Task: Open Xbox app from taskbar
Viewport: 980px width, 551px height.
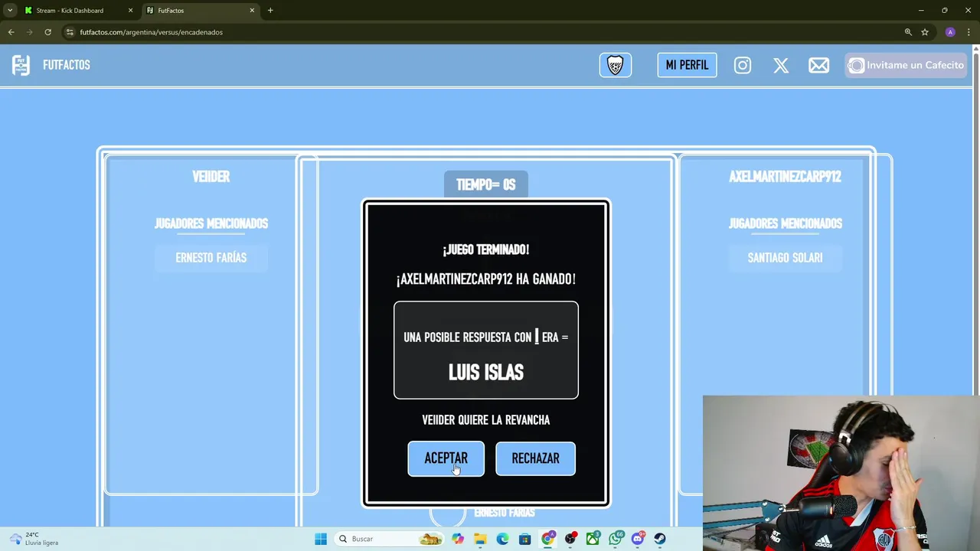Action: pyautogui.click(x=593, y=539)
